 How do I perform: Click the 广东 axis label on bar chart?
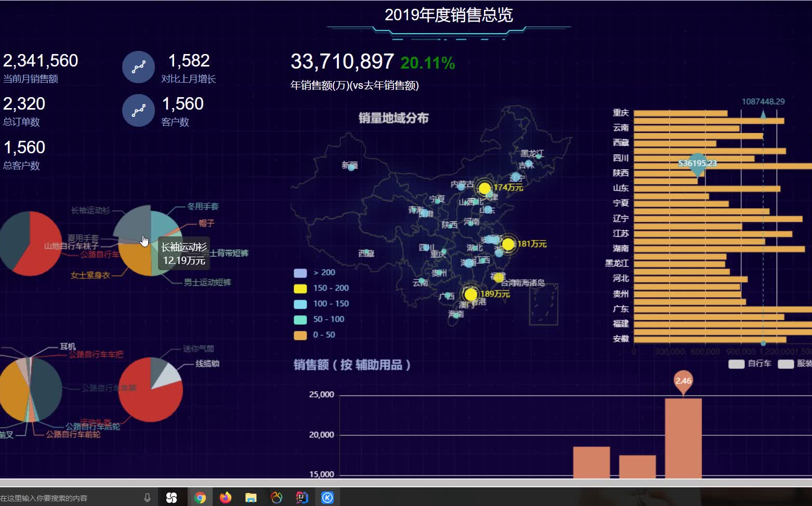coord(621,309)
